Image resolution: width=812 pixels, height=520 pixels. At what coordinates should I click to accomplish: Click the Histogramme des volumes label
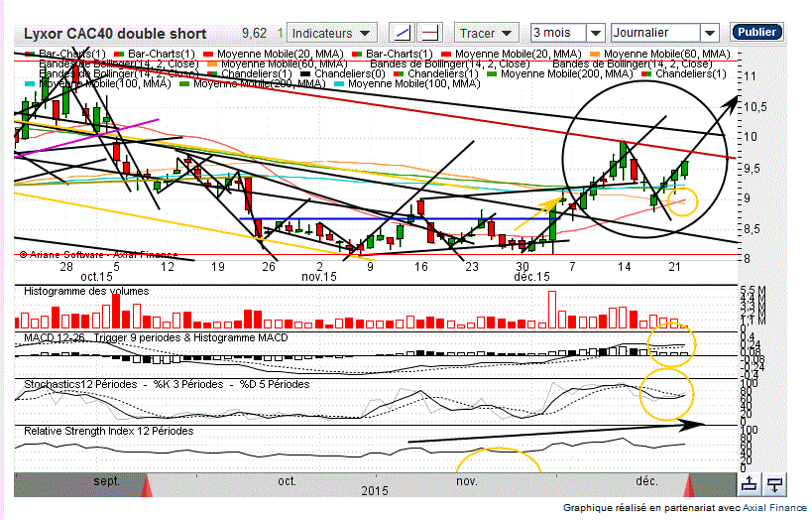[86, 292]
